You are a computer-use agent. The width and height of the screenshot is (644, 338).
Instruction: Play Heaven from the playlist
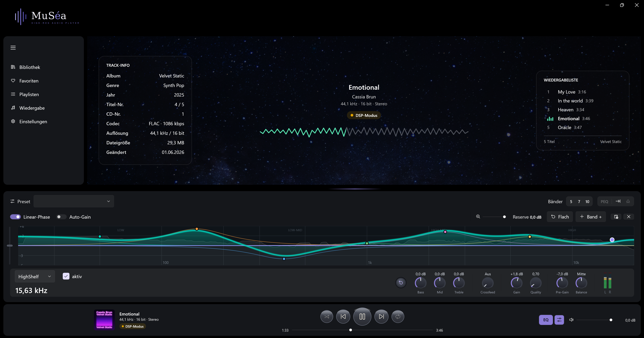pos(582,110)
